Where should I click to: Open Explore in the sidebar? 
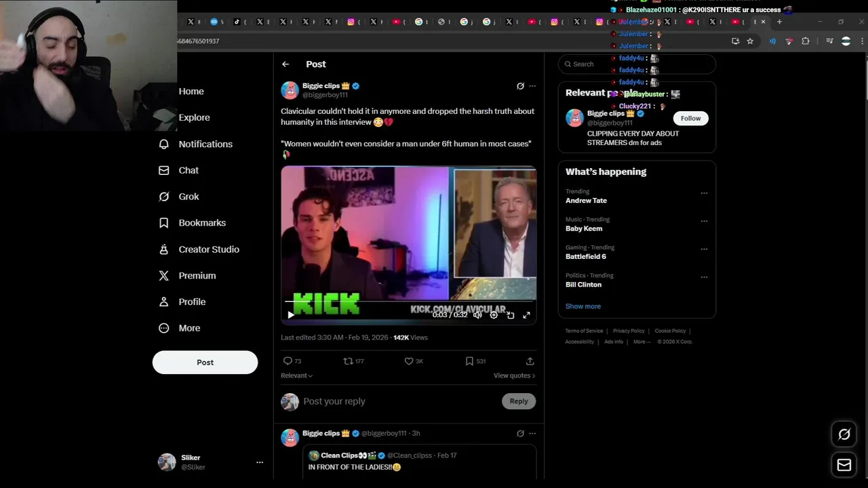tap(194, 117)
